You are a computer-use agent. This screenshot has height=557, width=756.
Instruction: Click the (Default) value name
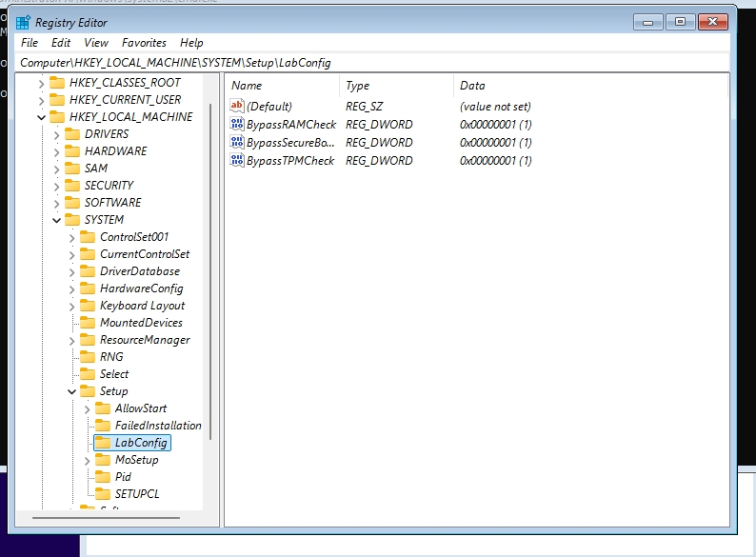tap(269, 107)
